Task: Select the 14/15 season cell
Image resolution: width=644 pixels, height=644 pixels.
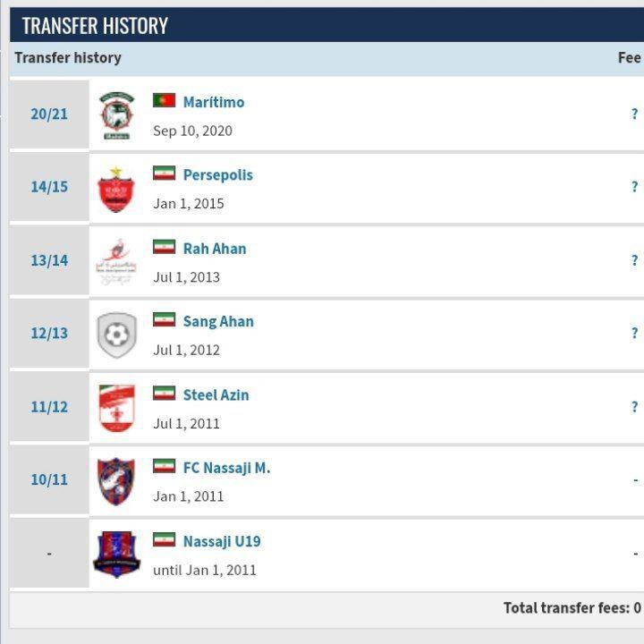Action: tap(49, 188)
